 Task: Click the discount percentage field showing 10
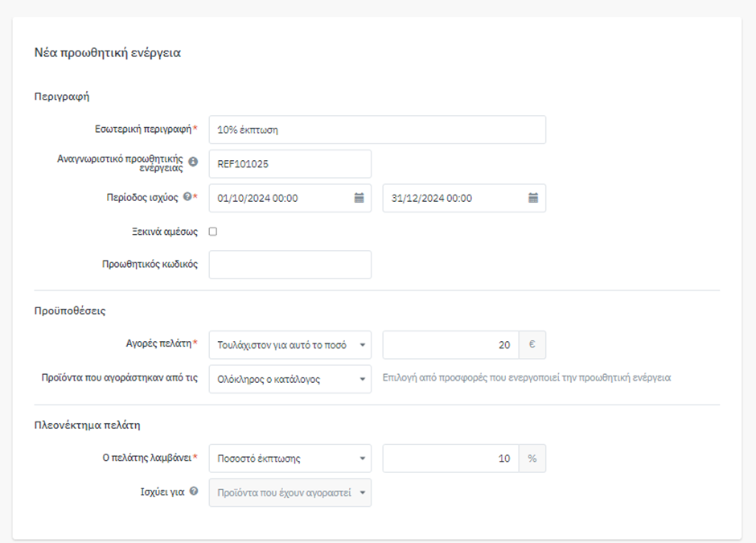coord(451,459)
